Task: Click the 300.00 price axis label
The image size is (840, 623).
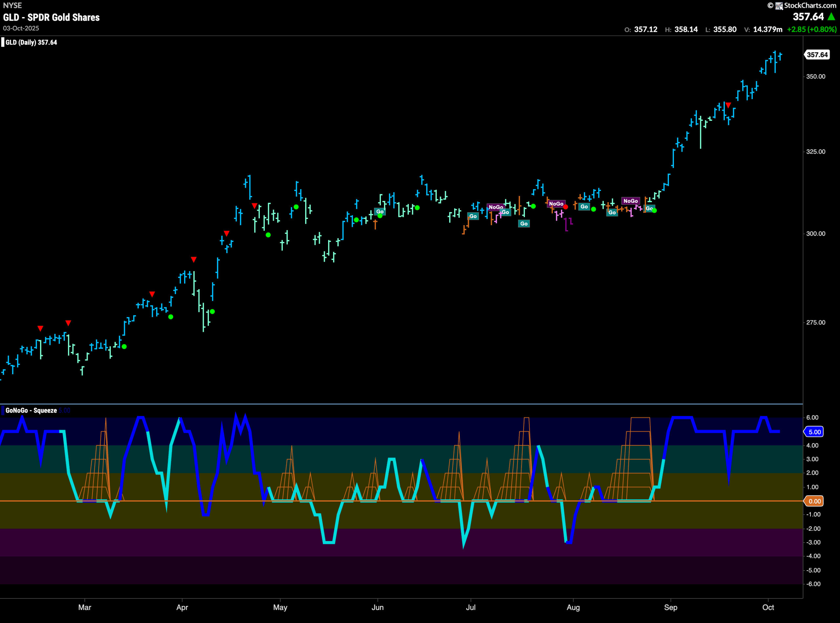Action: 815,234
